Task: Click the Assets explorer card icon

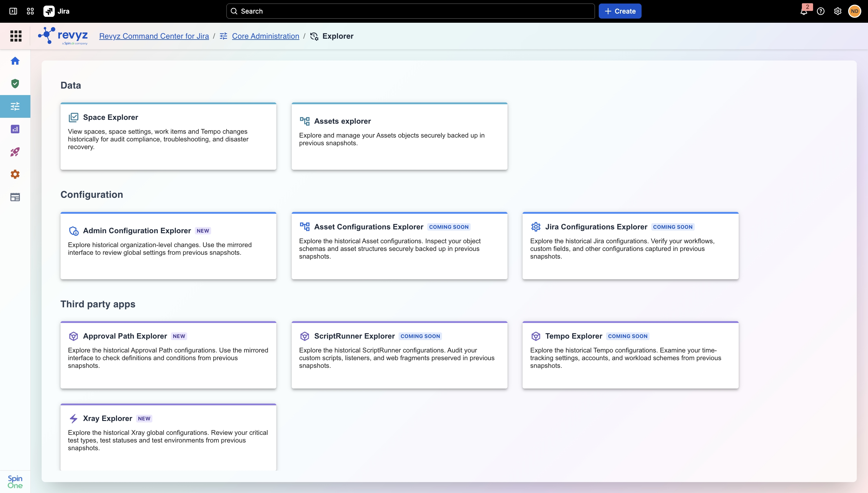Action: point(305,121)
